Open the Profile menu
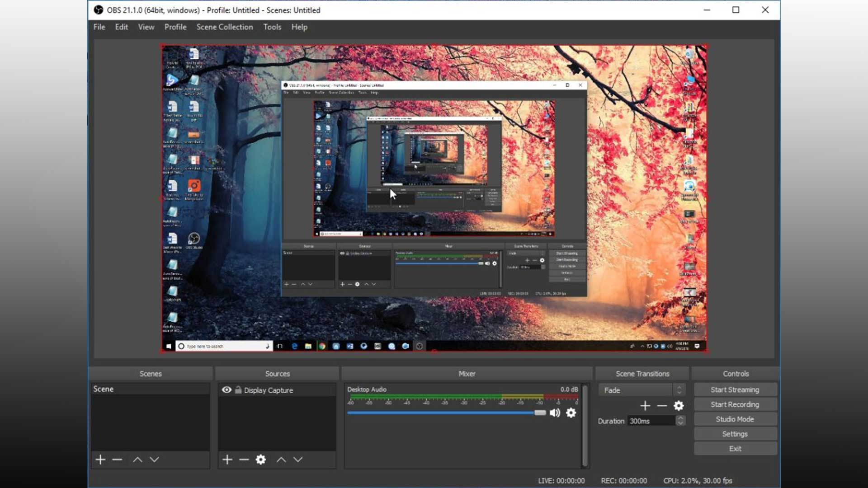 (x=175, y=27)
